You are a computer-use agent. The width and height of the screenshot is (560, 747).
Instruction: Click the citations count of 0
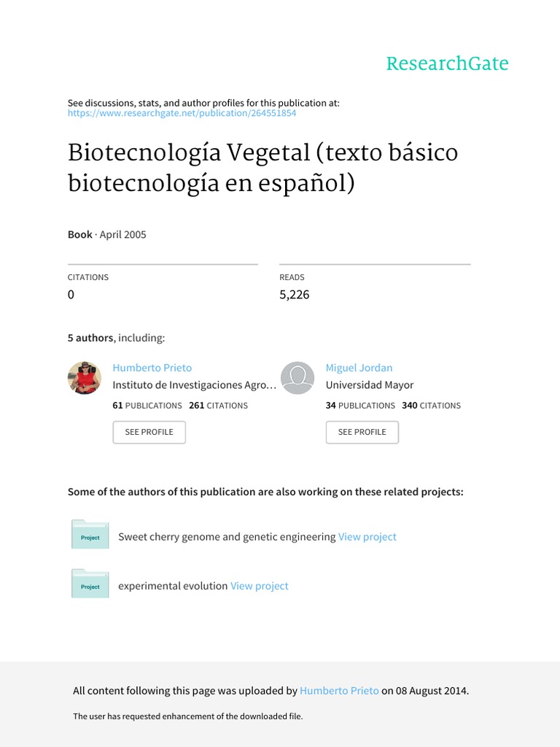pos(71,295)
